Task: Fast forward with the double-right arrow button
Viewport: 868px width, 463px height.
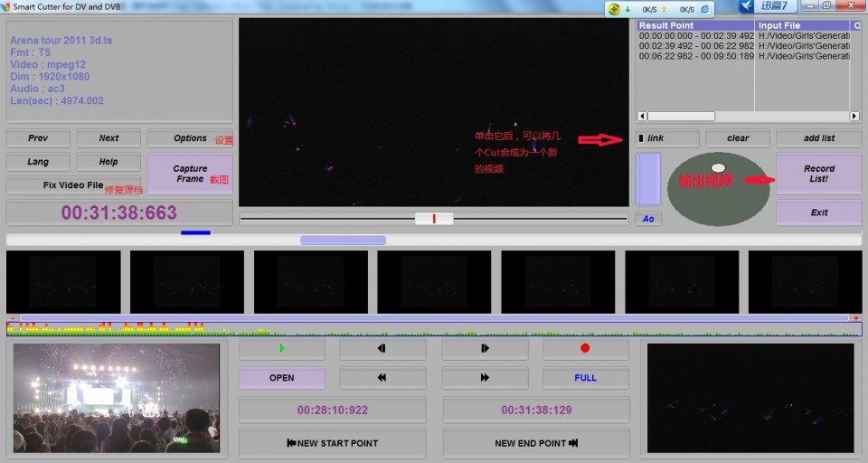Action: [x=485, y=378]
